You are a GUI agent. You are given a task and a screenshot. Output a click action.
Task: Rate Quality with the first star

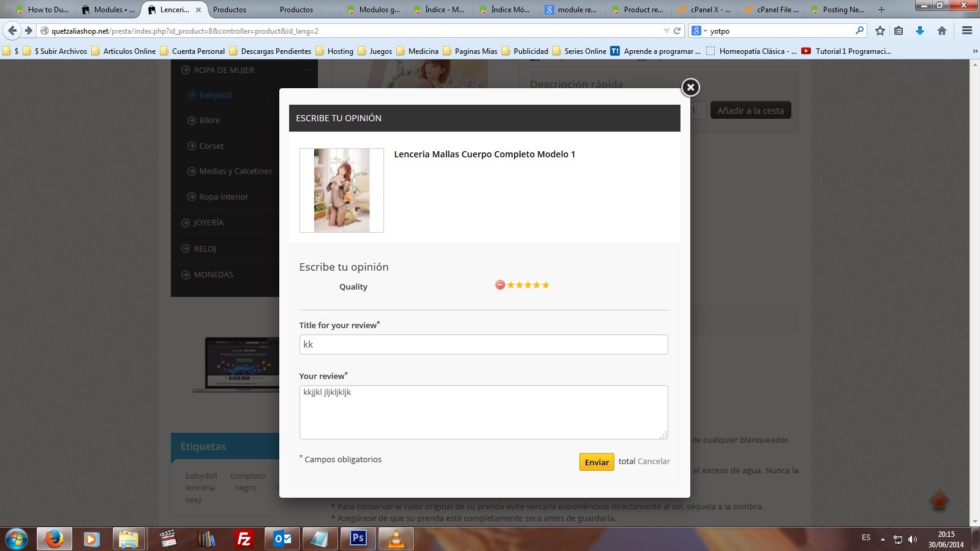(510, 285)
